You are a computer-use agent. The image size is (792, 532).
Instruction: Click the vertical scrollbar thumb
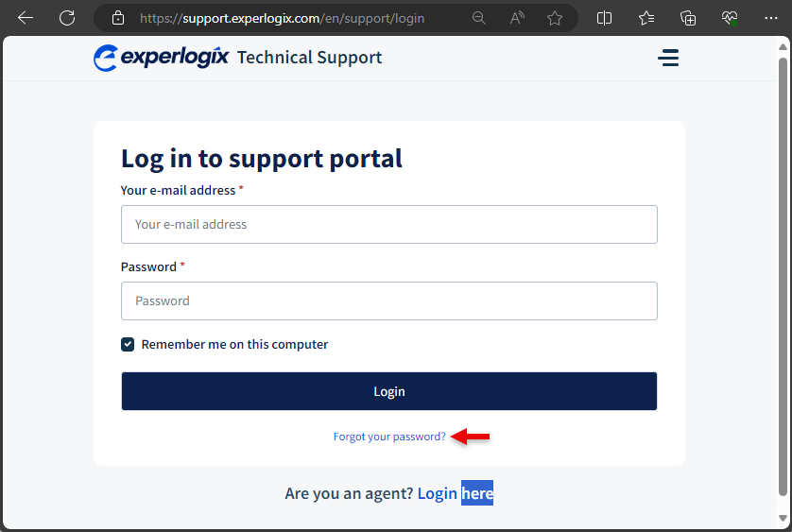783,277
